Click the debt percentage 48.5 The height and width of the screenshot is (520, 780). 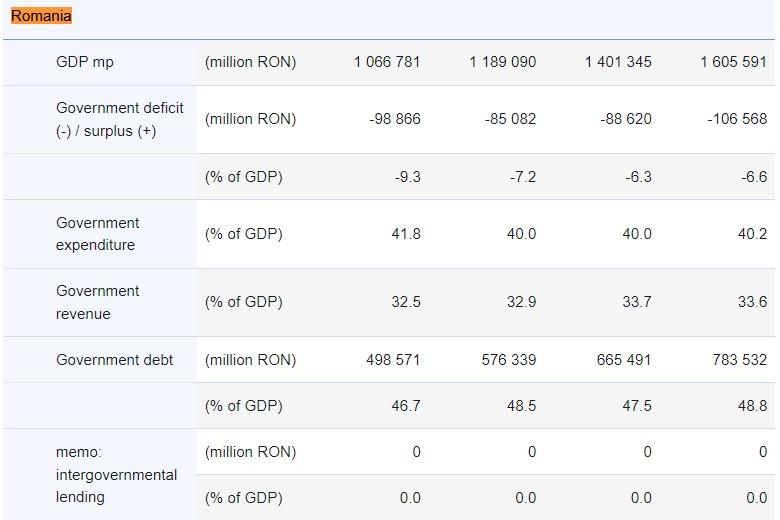click(x=521, y=406)
